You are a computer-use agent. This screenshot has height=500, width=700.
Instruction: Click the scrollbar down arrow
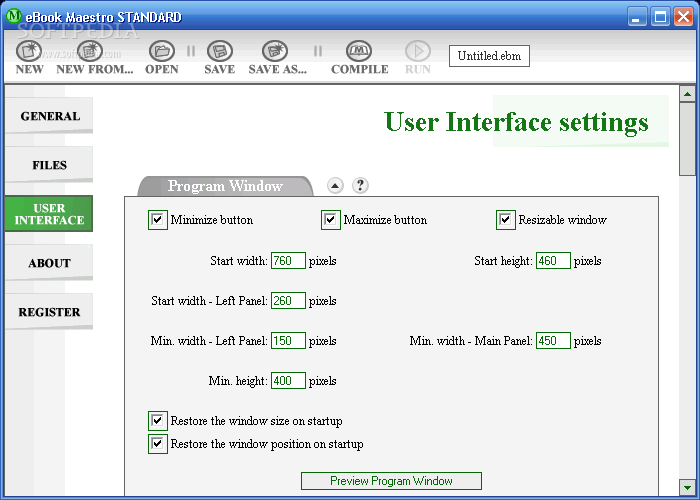point(687,487)
